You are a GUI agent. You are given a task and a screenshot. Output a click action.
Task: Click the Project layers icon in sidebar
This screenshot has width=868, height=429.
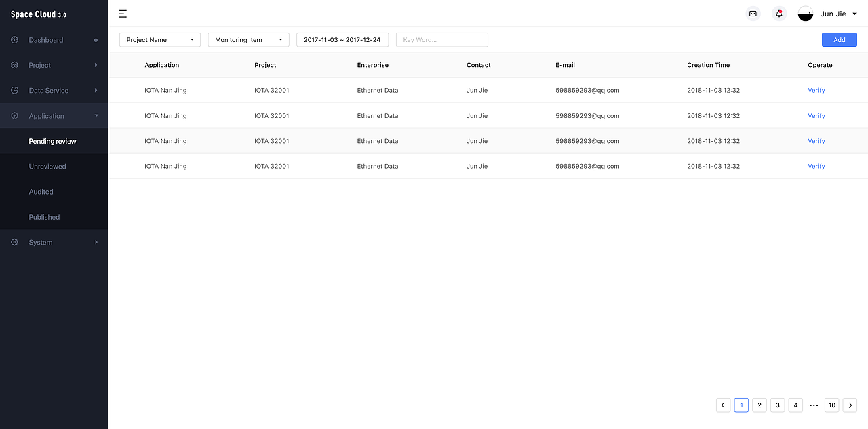15,65
